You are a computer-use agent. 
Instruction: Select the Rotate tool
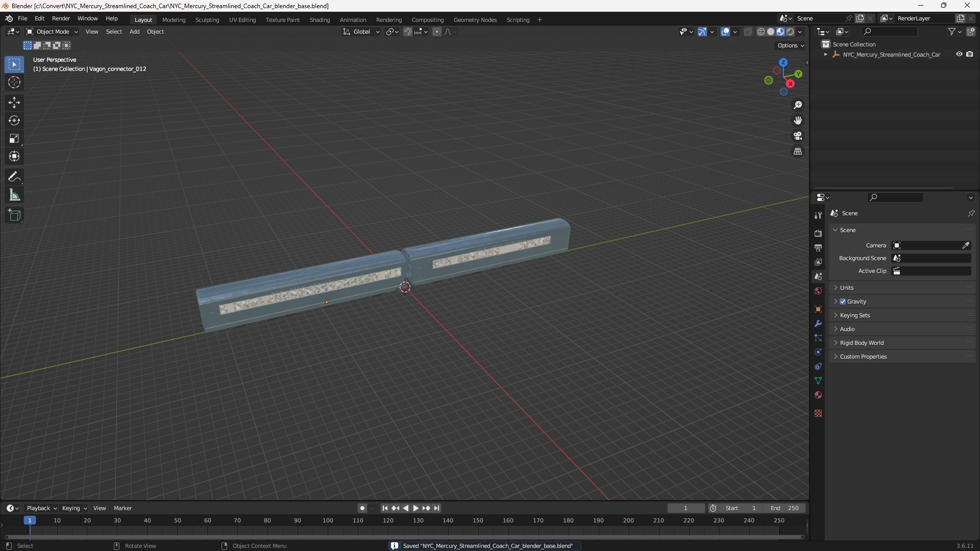point(14,120)
